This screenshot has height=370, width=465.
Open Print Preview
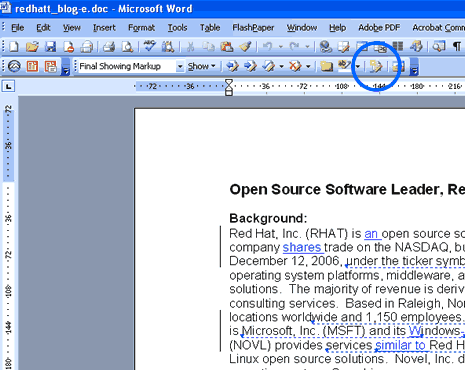point(127,46)
